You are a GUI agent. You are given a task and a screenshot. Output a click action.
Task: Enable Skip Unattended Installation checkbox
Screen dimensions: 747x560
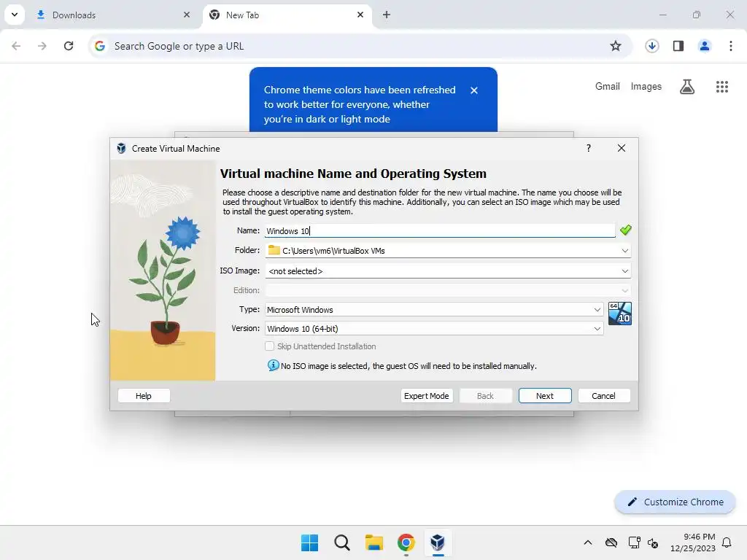pyautogui.click(x=270, y=346)
